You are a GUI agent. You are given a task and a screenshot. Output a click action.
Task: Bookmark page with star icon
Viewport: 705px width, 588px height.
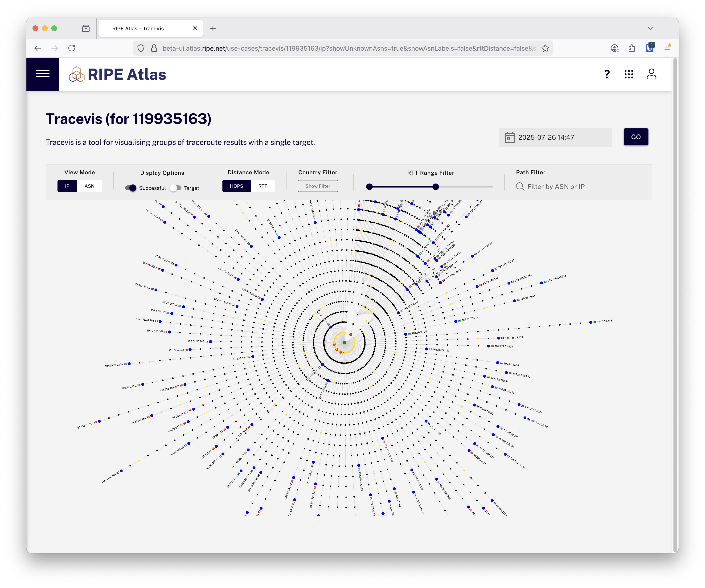coord(545,48)
